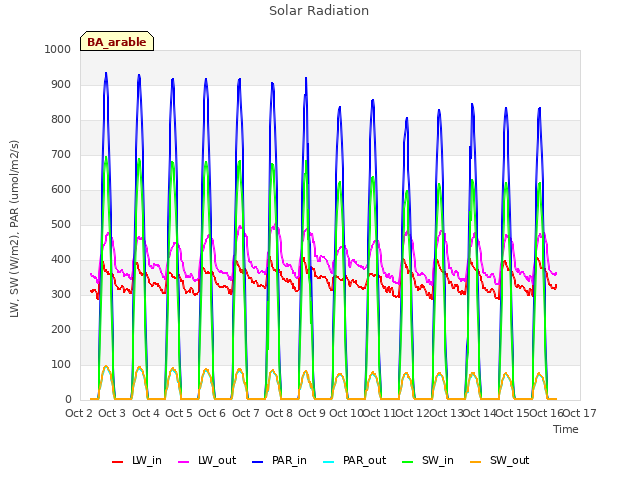Click the 500 y-axis tick label

click(61, 224)
